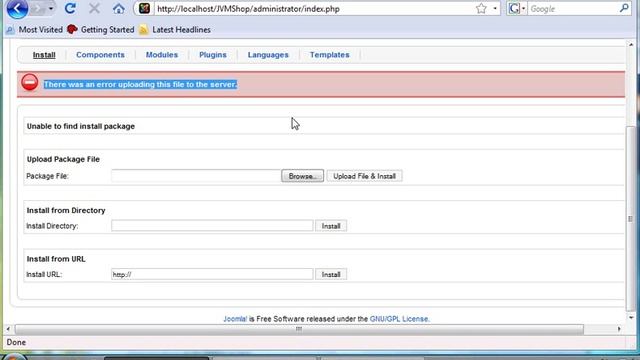Click the Stop loading X icon
The image size is (640, 360).
[x=94, y=9]
